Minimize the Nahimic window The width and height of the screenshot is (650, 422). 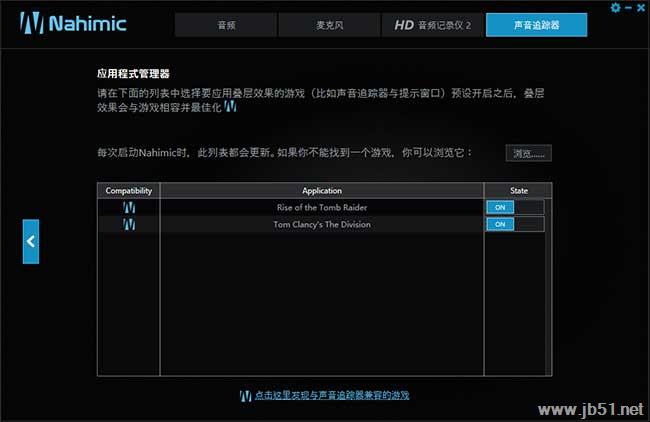tap(628, 7)
